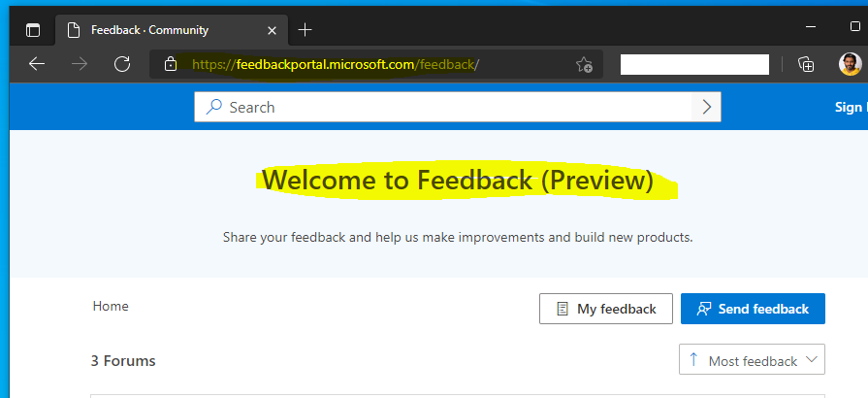Click the Search magnifier icon

pyautogui.click(x=213, y=107)
